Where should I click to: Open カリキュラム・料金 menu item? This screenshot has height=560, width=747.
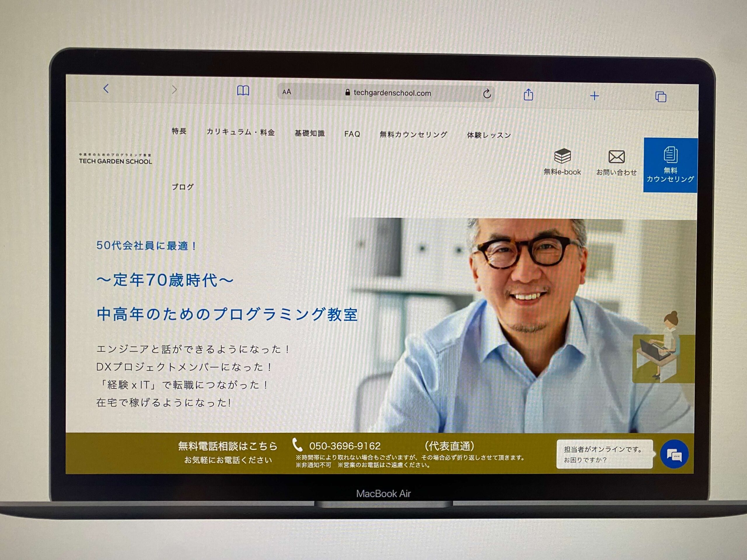(x=240, y=132)
